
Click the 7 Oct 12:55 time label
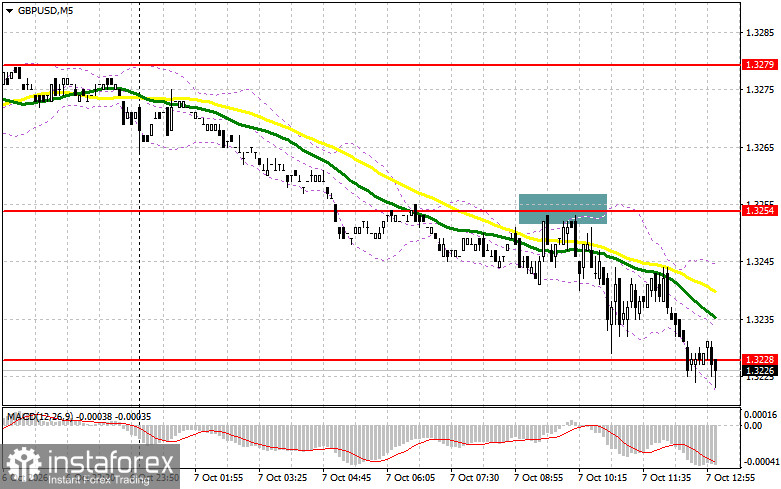(x=730, y=478)
